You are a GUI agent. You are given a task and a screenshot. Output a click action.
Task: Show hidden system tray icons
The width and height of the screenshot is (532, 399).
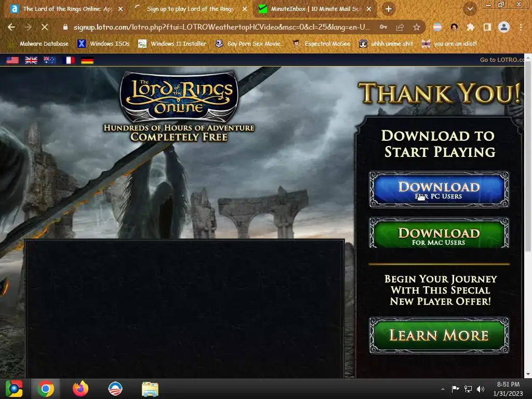point(443,389)
